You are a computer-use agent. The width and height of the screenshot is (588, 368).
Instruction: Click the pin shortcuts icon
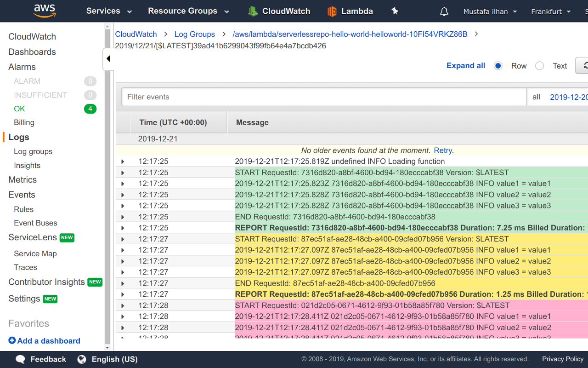[x=395, y=11]
